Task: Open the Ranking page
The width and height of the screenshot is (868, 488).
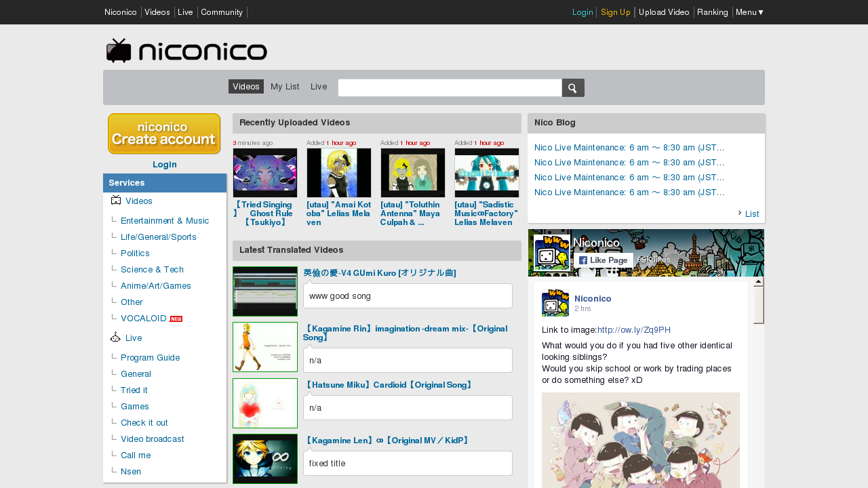Action: (713, 12)
